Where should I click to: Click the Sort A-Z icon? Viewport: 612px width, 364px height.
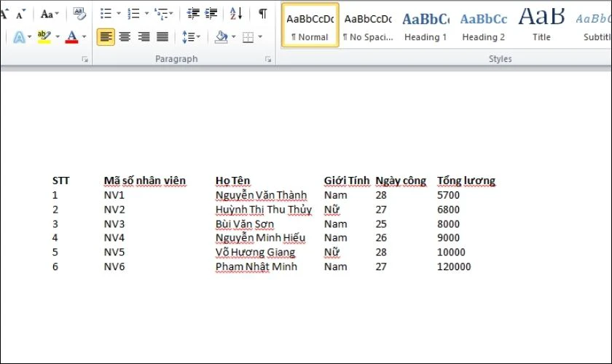coord(236,14)
